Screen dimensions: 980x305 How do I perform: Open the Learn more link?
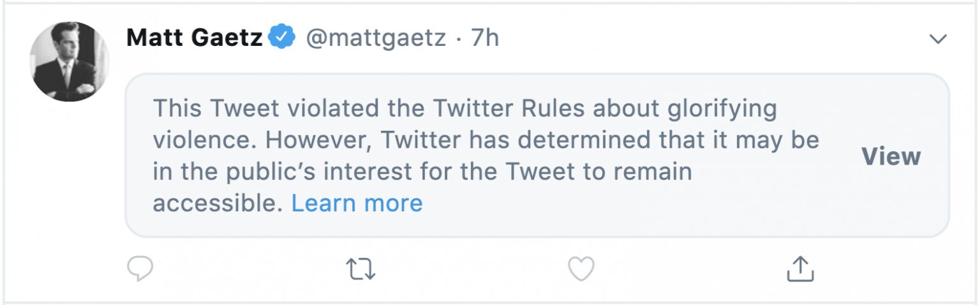pos(357,203)
